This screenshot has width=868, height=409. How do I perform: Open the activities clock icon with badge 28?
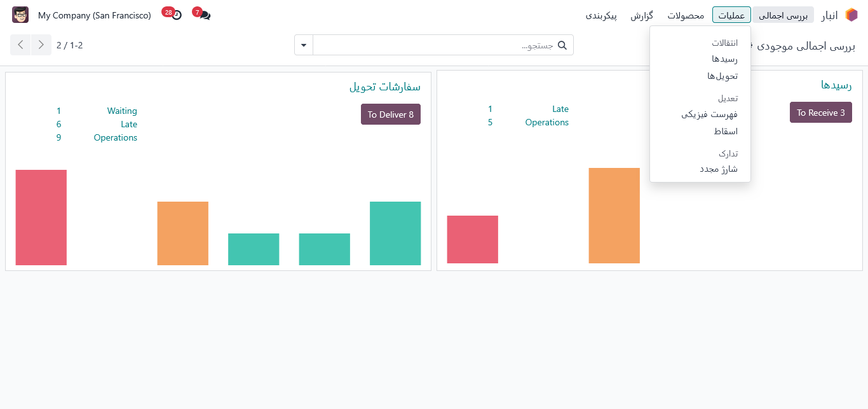coord(175,15)
